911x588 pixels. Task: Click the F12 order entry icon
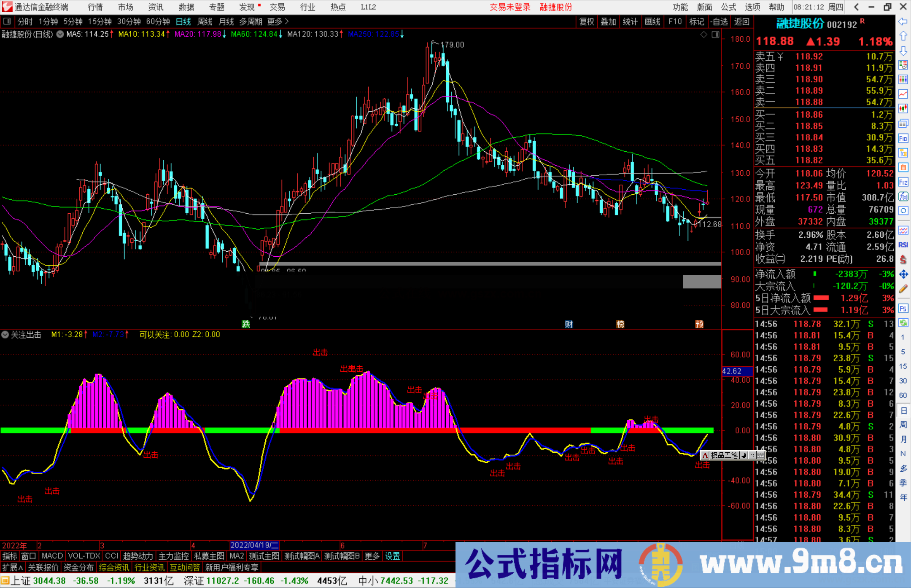pos(903,182)
